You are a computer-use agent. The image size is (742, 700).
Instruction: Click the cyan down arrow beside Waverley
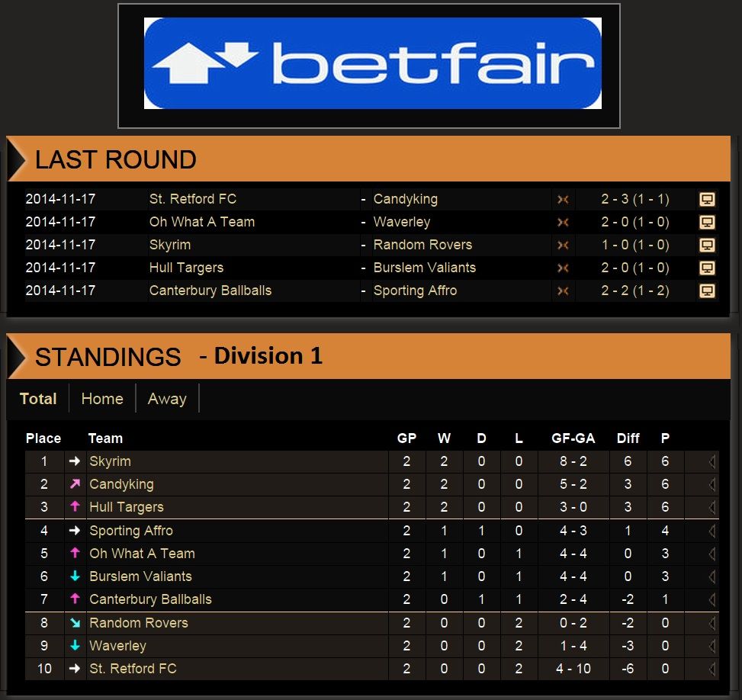(x=75, y=646)
